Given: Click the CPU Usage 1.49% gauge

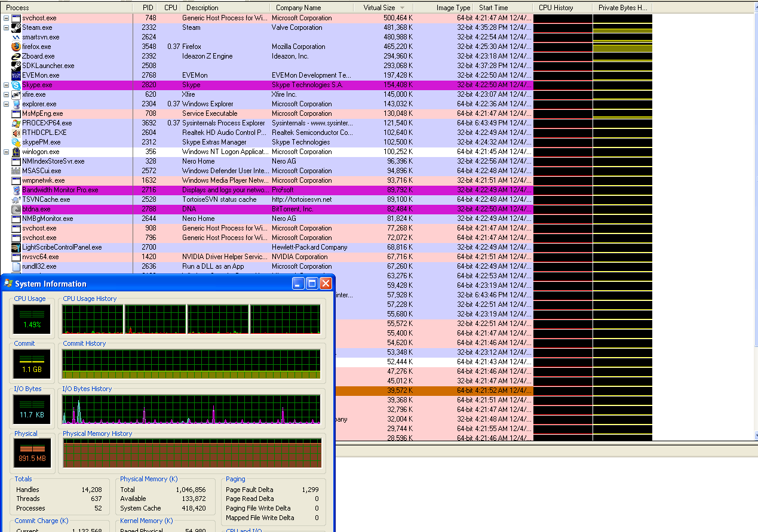Looking at the screenshot, I should [32, 319].
